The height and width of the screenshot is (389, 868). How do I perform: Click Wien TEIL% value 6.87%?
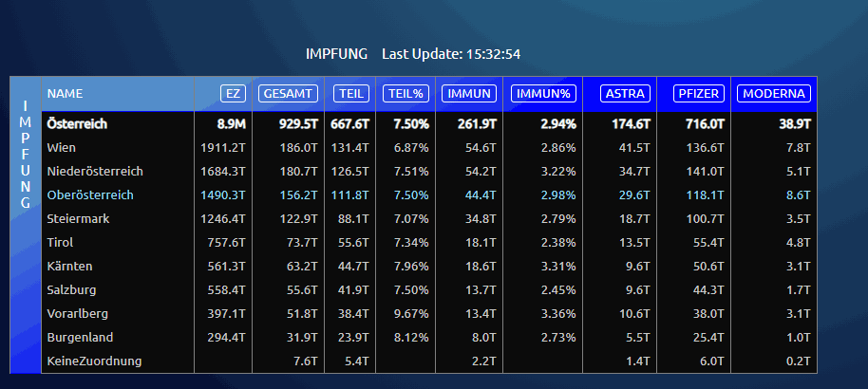411,148
